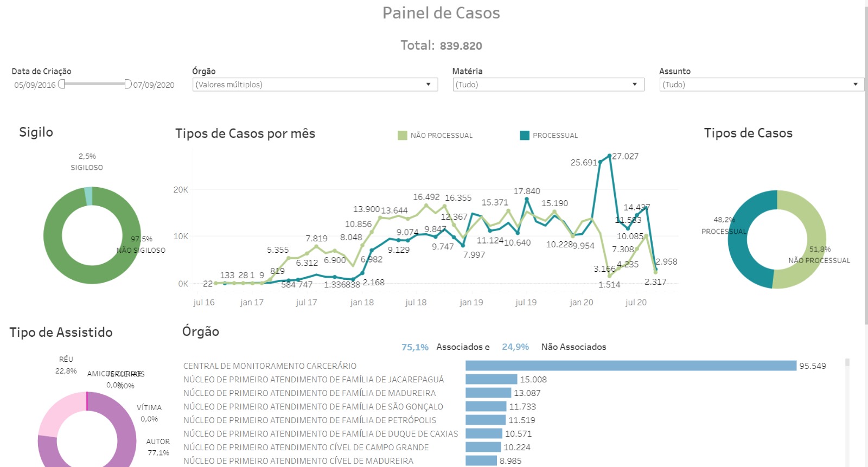Select the Central de Monitoramento Carcerário bar
This screenshot has height=467, width=868.
[x=630, y=366]
